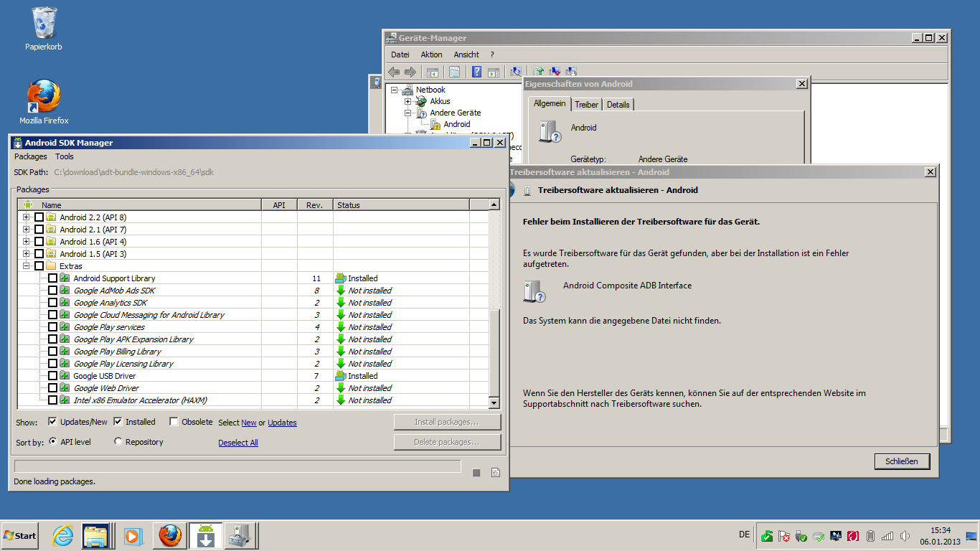Click the battery tray icon

[871, 536]
